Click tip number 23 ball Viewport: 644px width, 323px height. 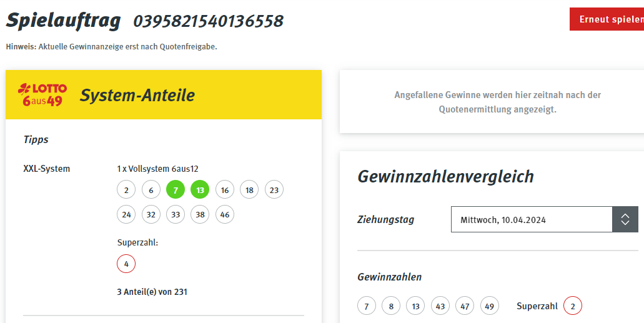[274, 190]
